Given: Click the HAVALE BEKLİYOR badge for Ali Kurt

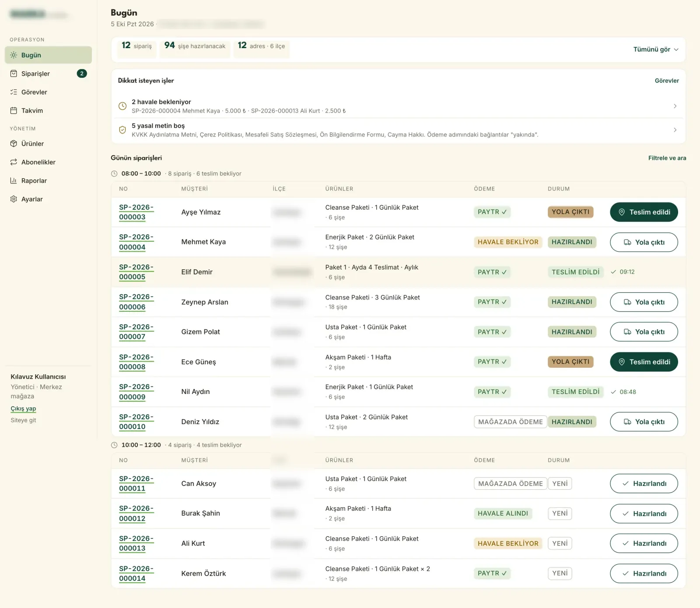Looking at the screenshot, I should click(508, 544).
